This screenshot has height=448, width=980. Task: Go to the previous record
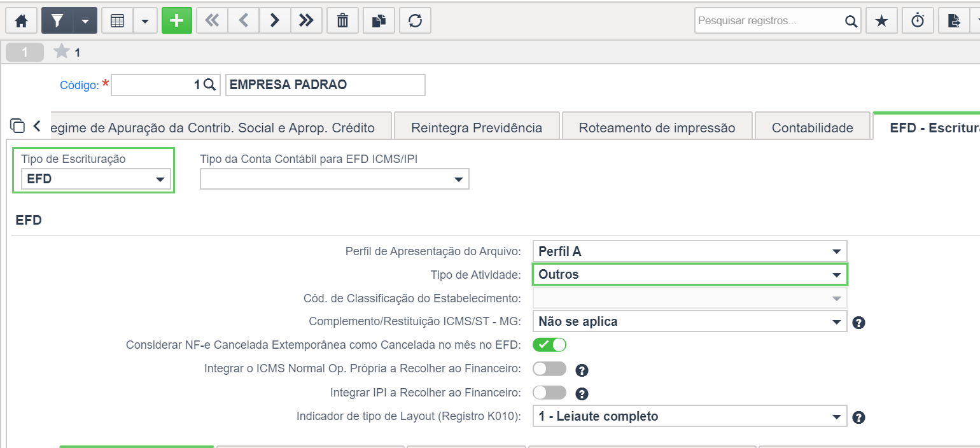pos(243,21)
